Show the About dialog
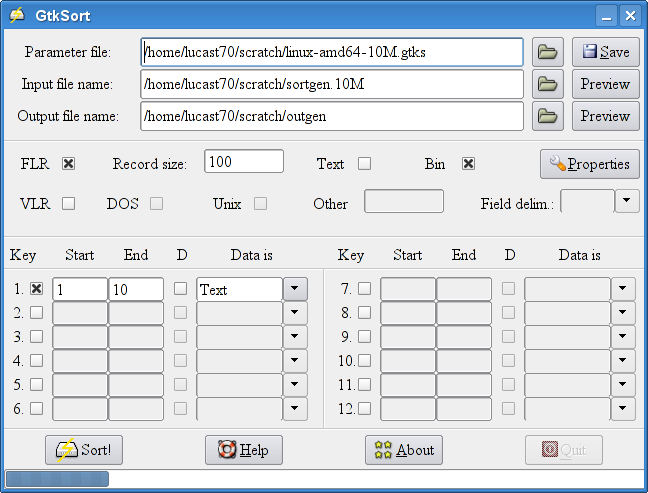Viewport: 648px width, 493px height. pyautogui.click(x=404, y=450)
